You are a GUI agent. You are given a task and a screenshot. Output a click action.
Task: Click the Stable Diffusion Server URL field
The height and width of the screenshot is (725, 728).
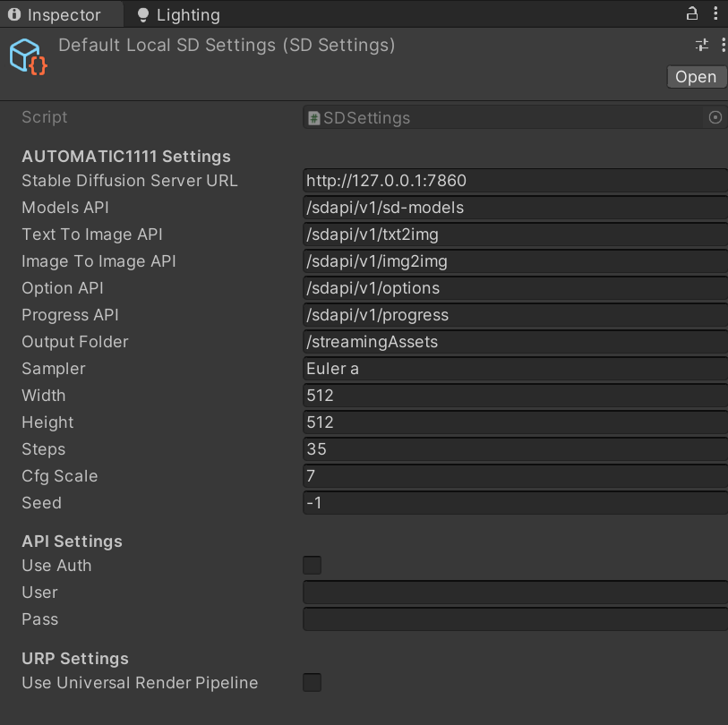click(x=516, y=181)
